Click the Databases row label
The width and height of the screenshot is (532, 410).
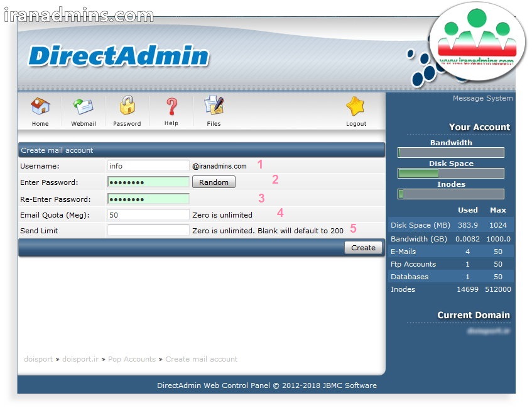click(409, 277)
